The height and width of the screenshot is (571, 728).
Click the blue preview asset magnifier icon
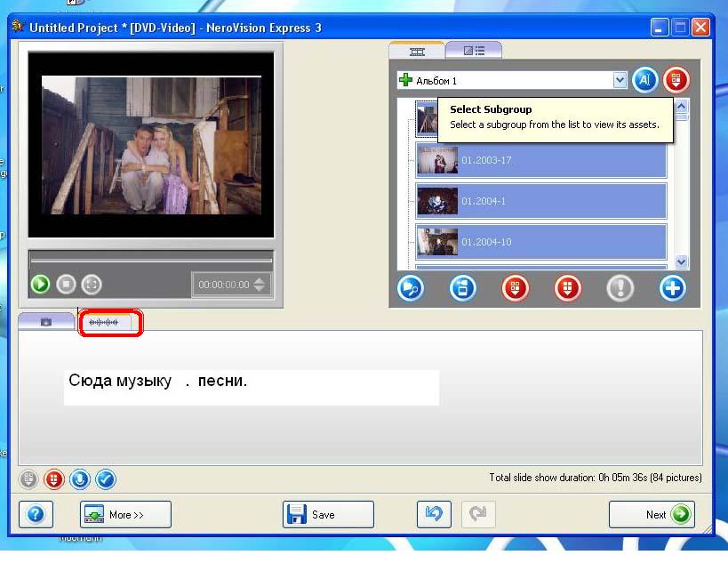[x=411, y=288]
